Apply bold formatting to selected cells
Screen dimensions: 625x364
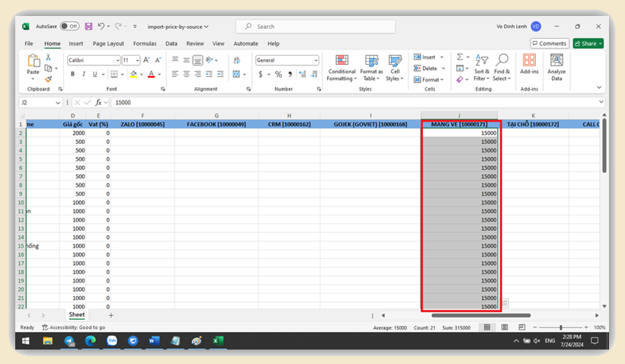[72, 75]
